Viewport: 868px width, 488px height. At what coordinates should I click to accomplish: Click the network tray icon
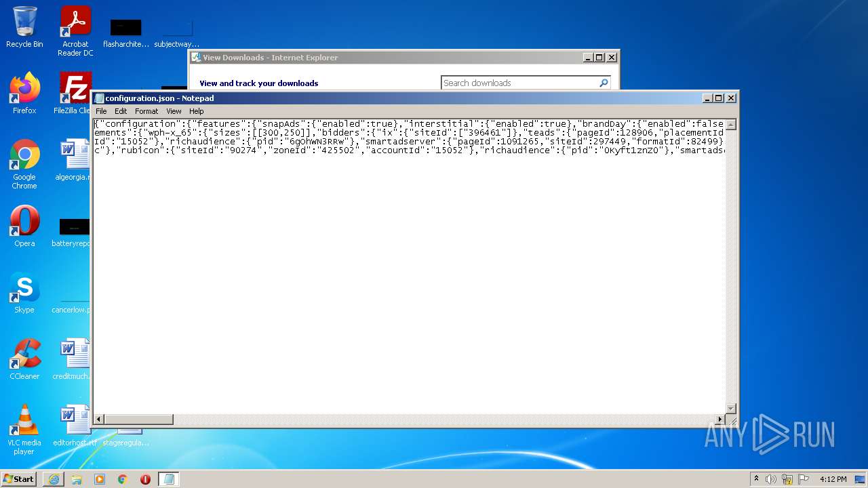787,479
